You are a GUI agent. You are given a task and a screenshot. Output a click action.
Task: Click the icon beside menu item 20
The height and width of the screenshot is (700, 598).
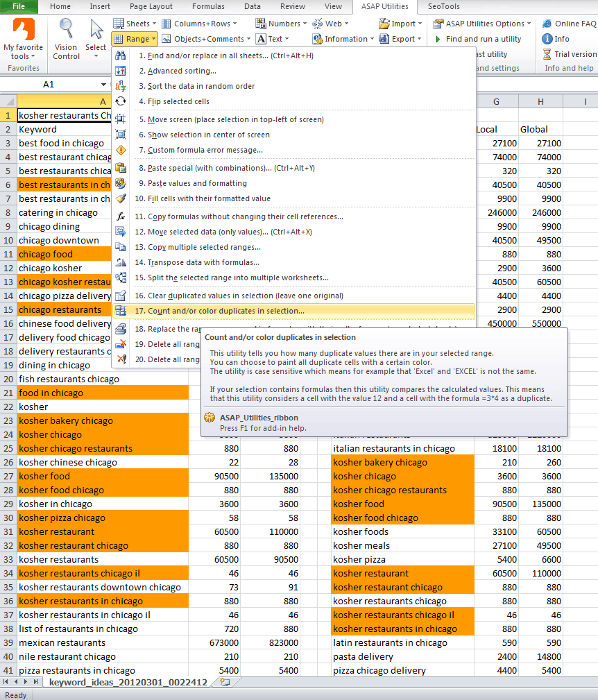[121, 359]
